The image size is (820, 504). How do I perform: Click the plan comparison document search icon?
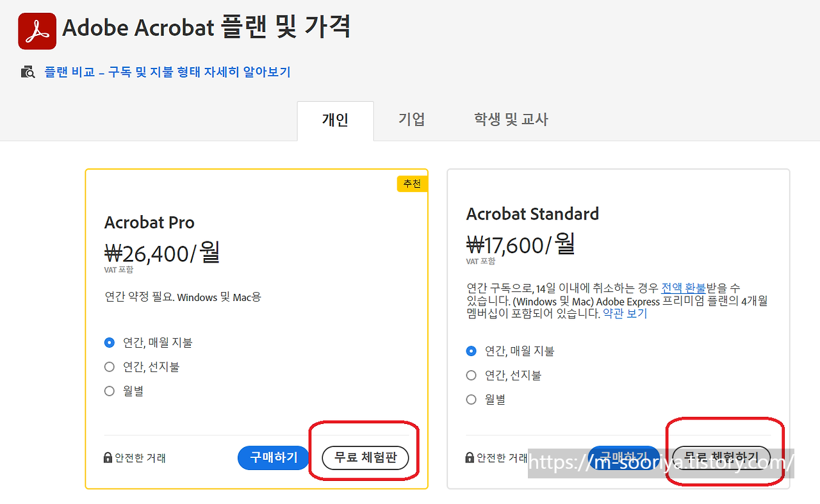point(28,72)
